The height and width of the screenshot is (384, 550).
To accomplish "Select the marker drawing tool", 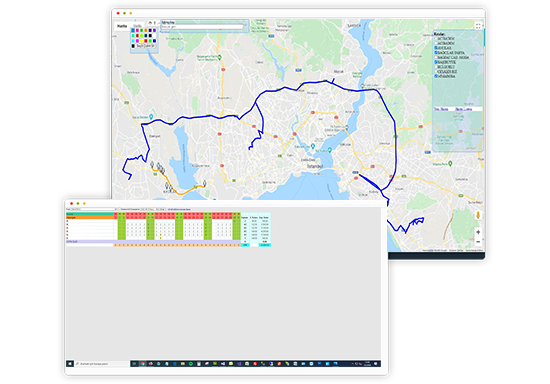I will click(155, 23).
